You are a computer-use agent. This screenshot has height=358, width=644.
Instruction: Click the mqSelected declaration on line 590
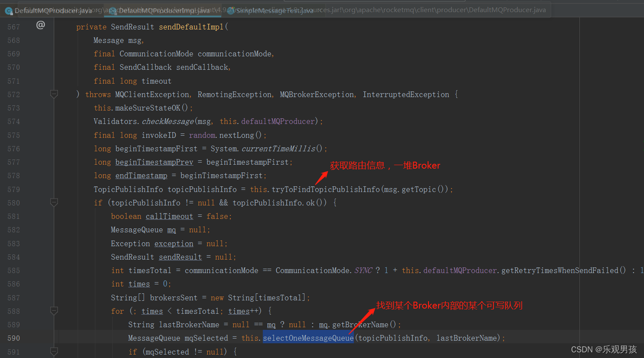(206, 338)
